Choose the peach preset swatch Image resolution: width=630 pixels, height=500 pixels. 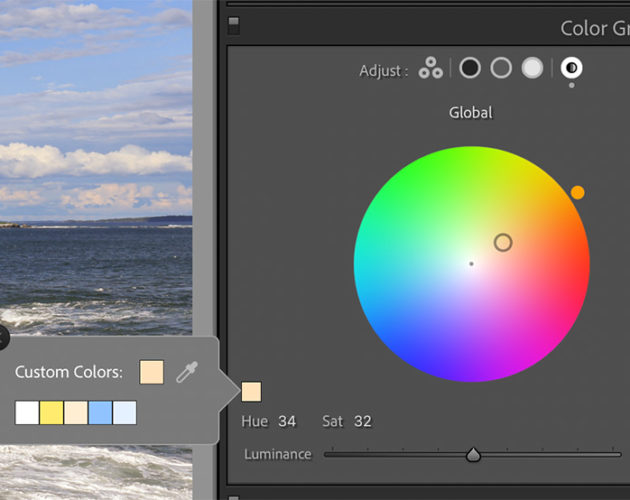tap(76, 412)
